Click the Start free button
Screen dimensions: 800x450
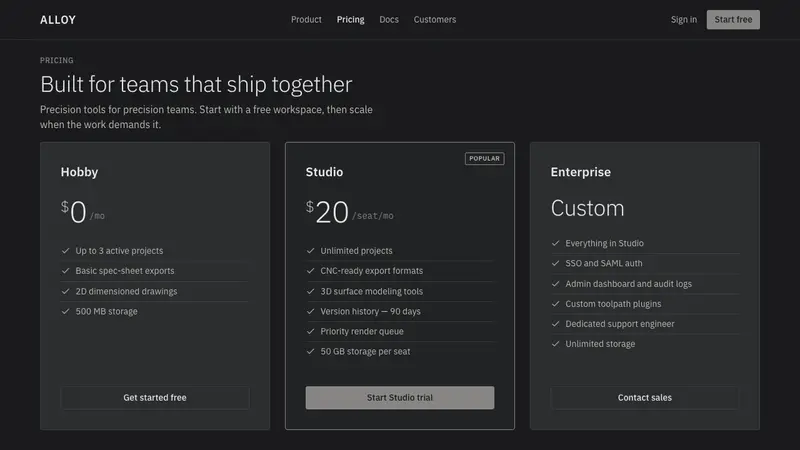[733, 19]
